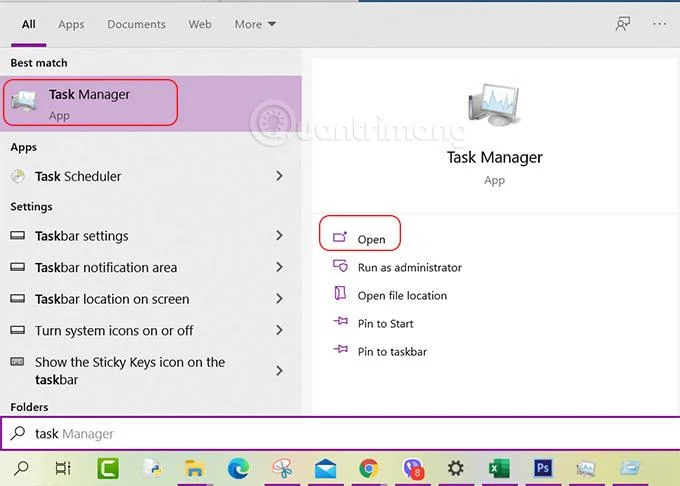Image resolution: width=680 pixels, height=486 pixels.
Task: Click the Task Scheduler app icon
Action: coord(18,176)
